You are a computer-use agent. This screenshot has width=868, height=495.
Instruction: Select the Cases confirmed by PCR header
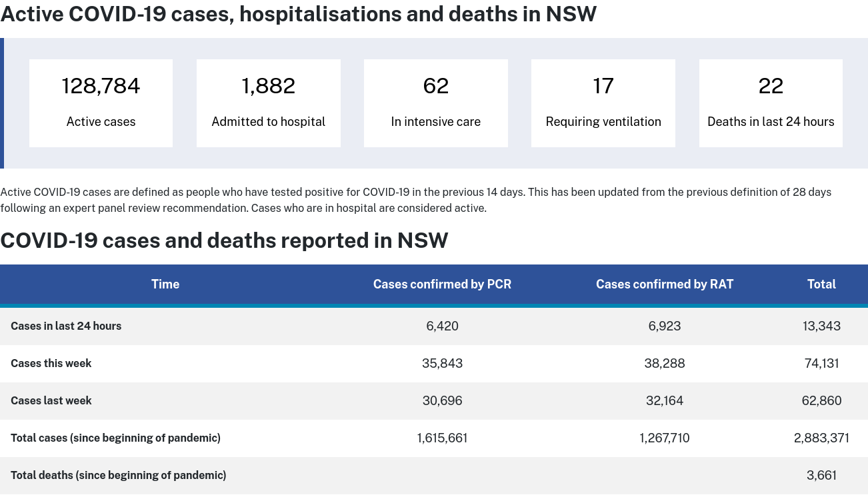(442, 284)
